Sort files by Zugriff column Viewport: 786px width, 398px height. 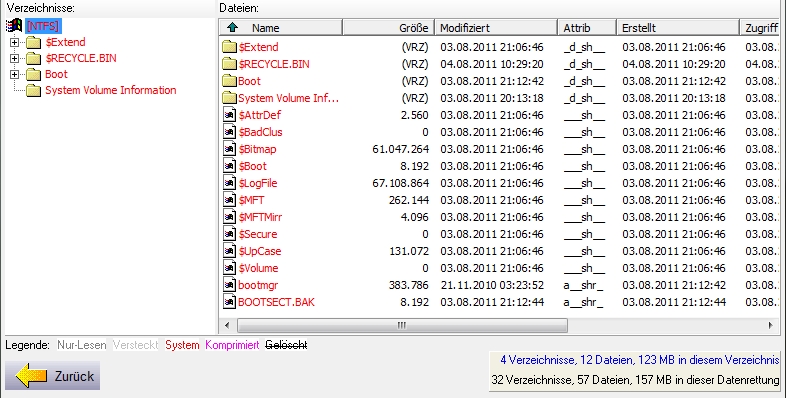pyautogui.click(x=760, y=28)
